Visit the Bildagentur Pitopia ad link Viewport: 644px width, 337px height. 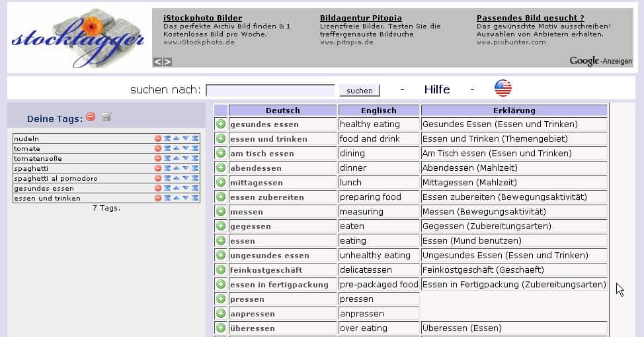(360, 18)
